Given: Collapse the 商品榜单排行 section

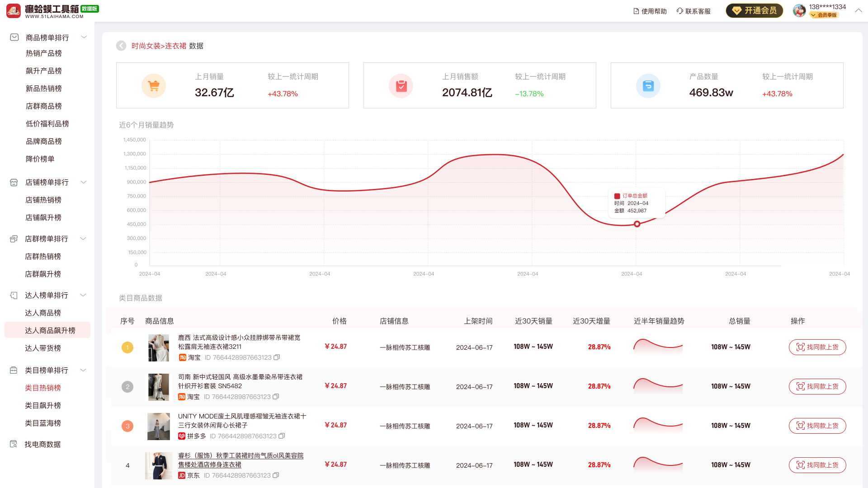Looking at the screenshot, I should (84, 37).
